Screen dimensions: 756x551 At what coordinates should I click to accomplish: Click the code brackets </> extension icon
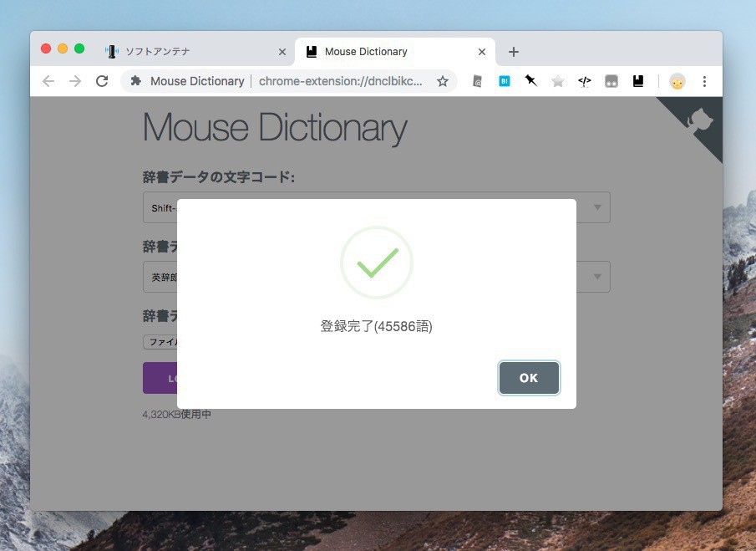coord(585,81)
